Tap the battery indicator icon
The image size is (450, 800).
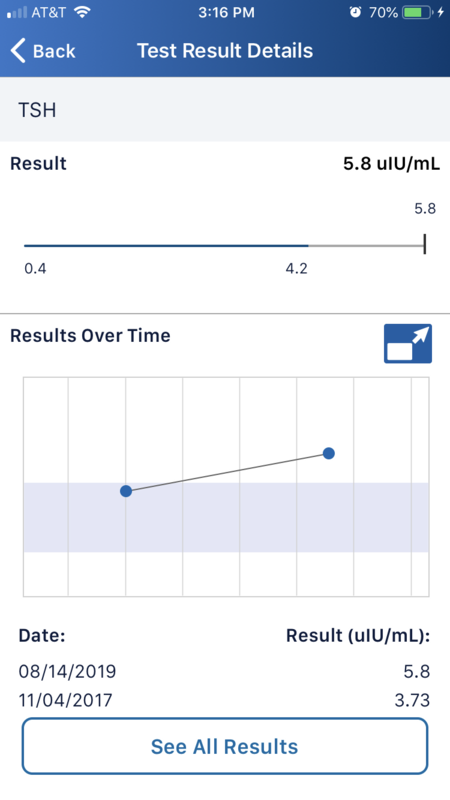coord(417,12)
